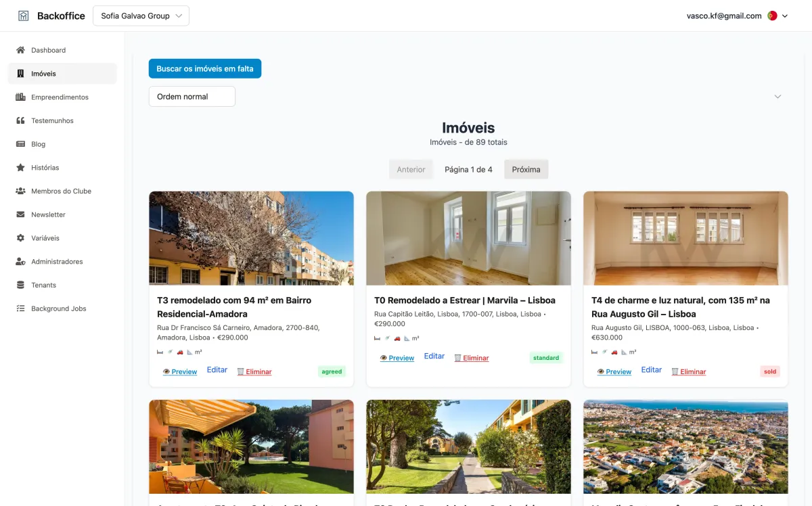Select the Testemunhos quote icon

coord(20,120)
